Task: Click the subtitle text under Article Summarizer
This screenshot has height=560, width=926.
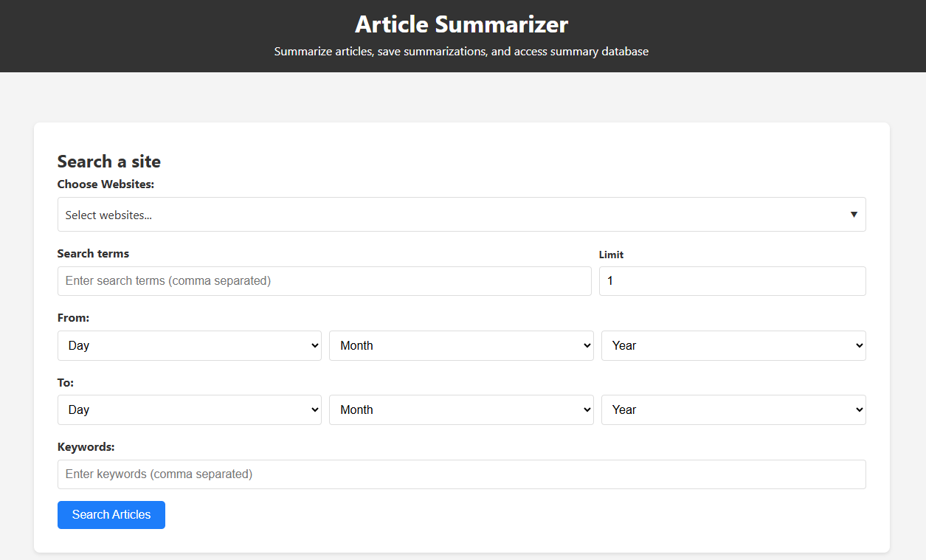Action: [461, 52]
